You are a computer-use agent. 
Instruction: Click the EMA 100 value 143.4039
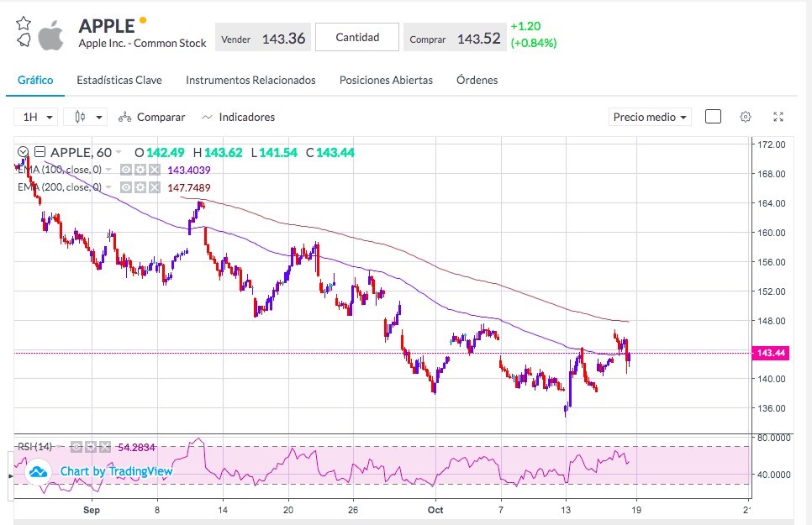coord(189,171)
